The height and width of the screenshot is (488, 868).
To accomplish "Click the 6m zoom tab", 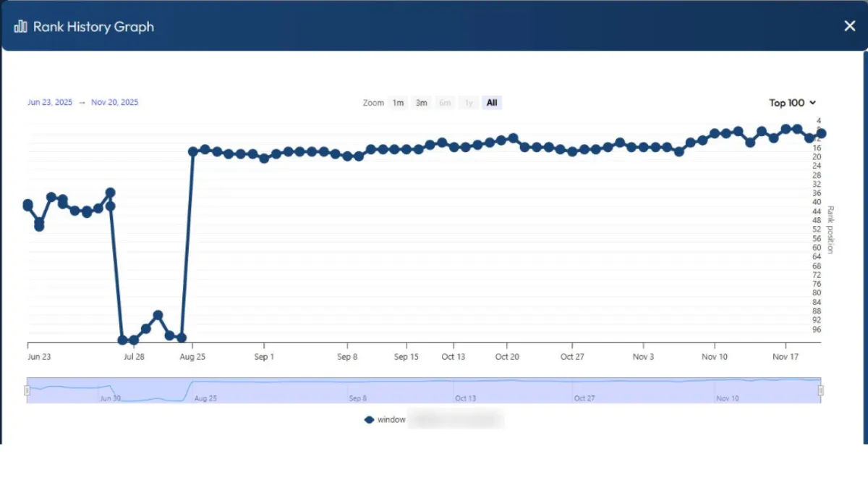I will (x=445, y=102).
